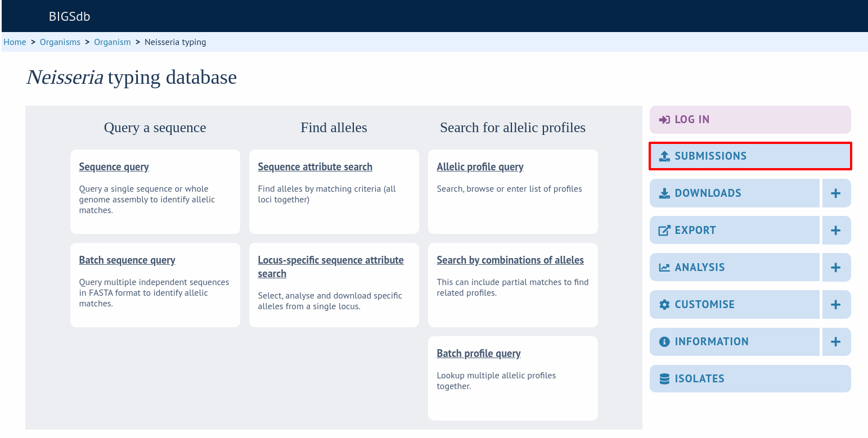
Task: Expand the Downloads menu with plus
Action: click(836, 193)
